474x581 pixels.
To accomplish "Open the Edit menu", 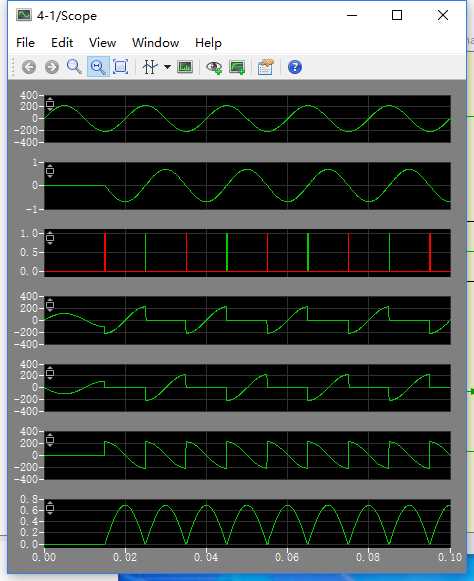I will 62,43.
